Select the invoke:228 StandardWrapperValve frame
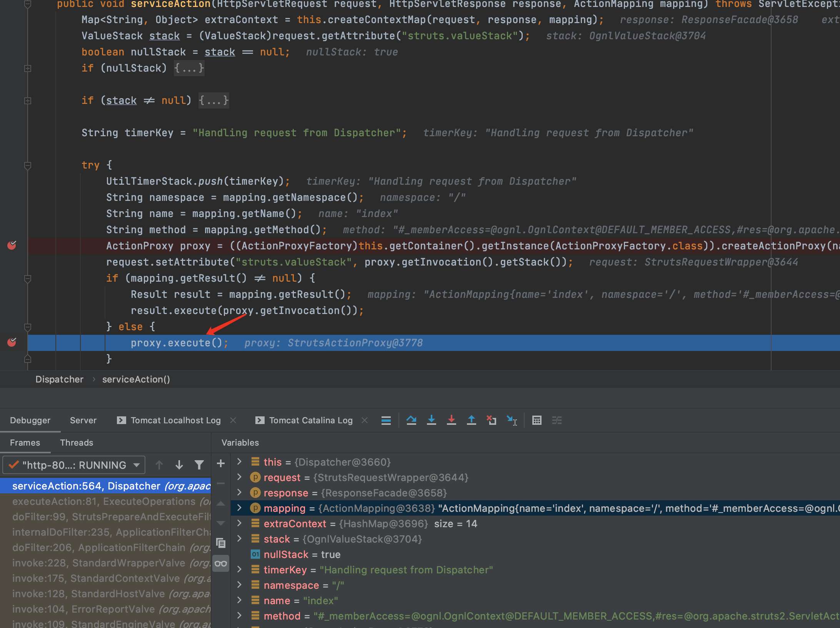This screenshot has height=628, width=840. pos(105,563)
